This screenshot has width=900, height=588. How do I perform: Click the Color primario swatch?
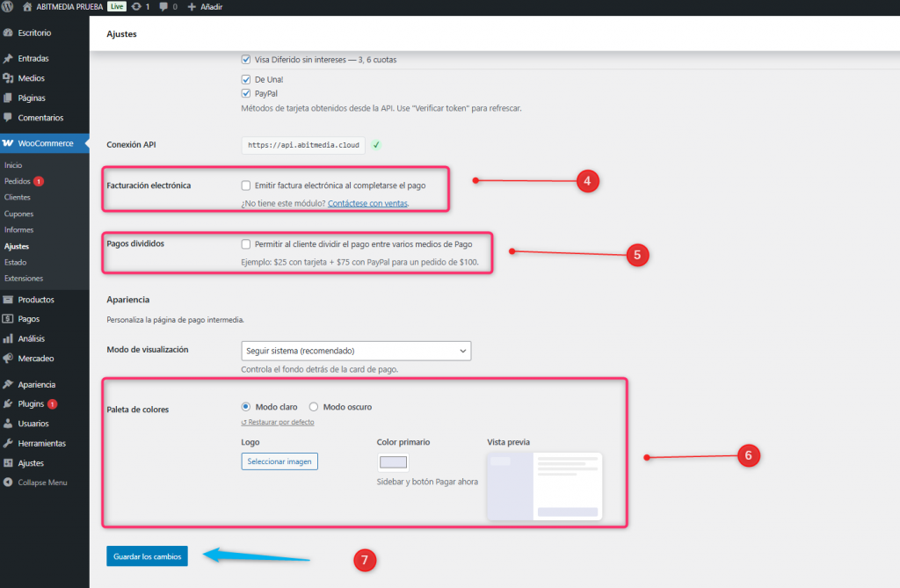[393, 462]
